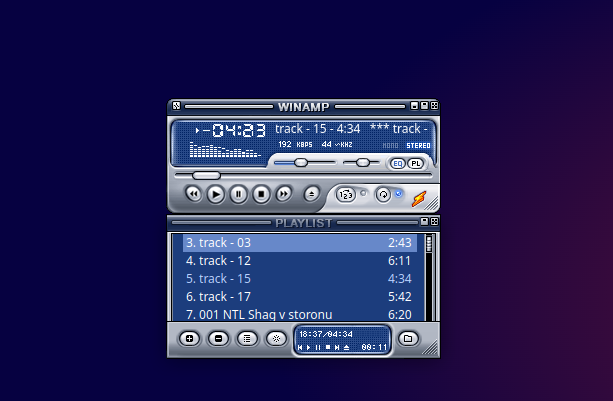Image resolution: width=613 pixels, height=401 pixels.
Task: Toggle the EQ equalizer window
Action: pyautogui.click(x=397, y=163)
